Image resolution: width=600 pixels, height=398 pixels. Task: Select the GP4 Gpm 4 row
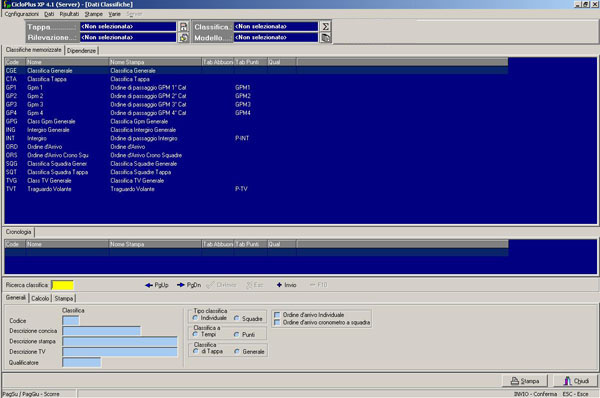[x=256, y=113]
